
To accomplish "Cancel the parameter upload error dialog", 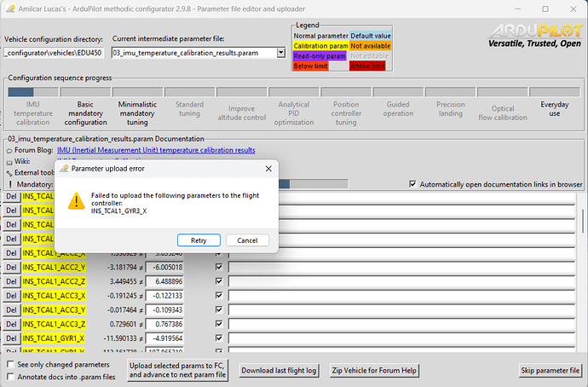I will (247, 240).
